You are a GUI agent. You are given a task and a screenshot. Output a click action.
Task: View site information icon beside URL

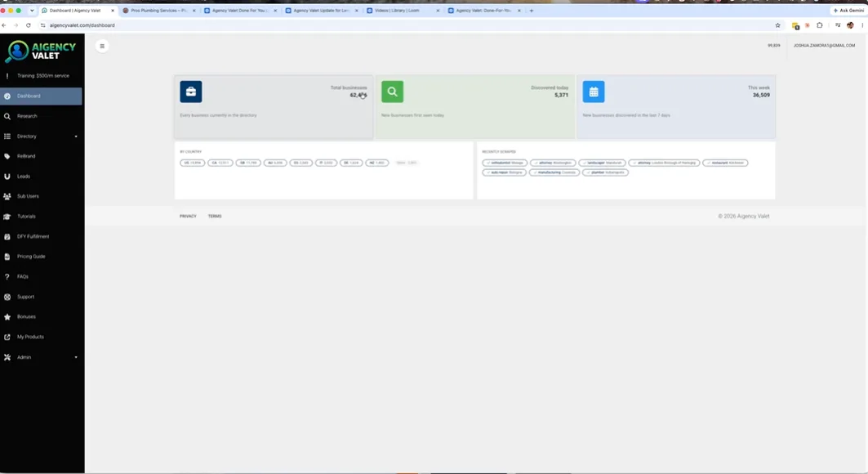pos(42,25)
